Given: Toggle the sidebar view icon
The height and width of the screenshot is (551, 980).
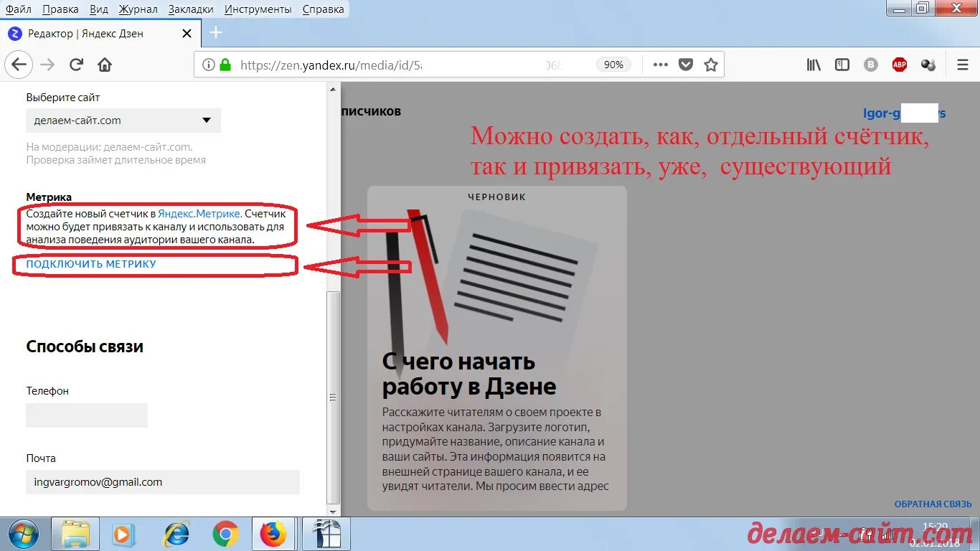Looking at the screenshot, I should pyautogui.click(x=842, y=65).
